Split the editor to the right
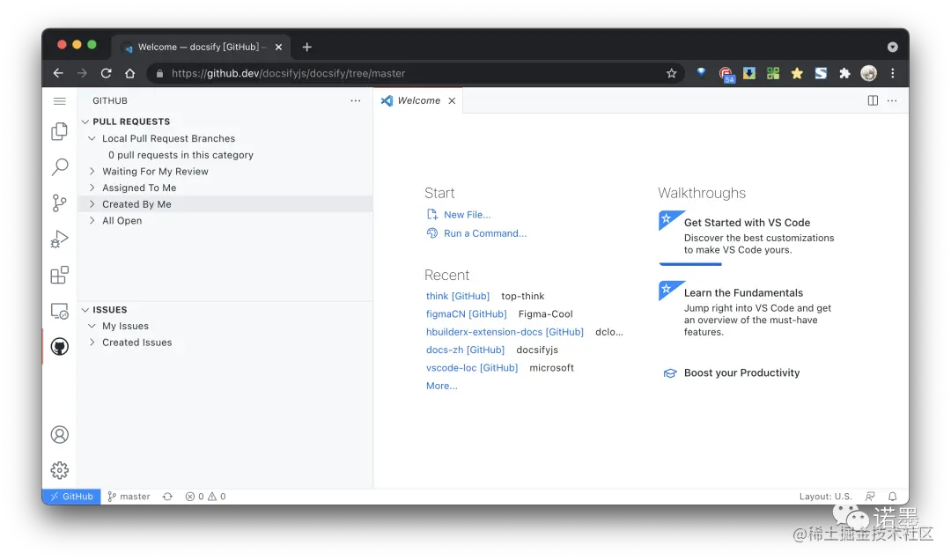Screen dimensions: 951x560 [873, 100]
